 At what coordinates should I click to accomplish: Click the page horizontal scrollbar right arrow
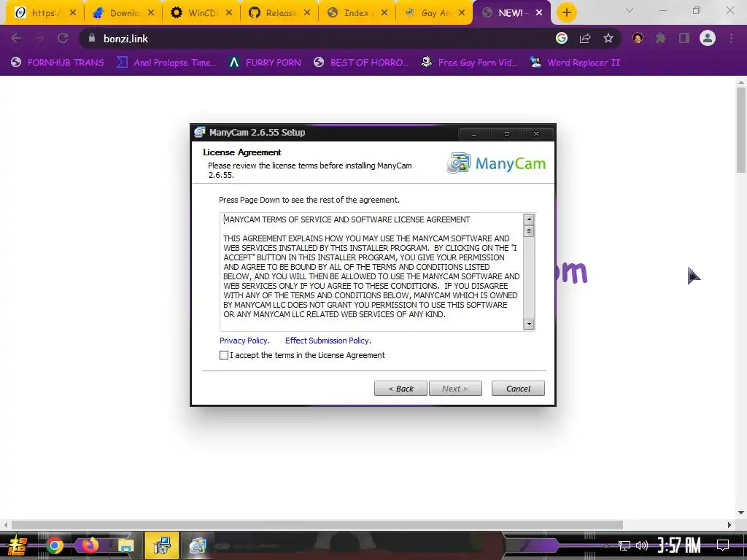729,525
